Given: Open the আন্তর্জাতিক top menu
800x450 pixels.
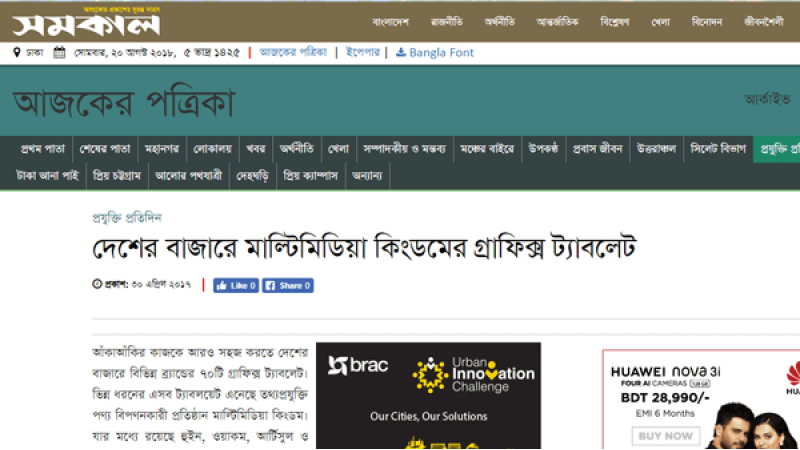Looking at the screenshot, I should [557, 22].
